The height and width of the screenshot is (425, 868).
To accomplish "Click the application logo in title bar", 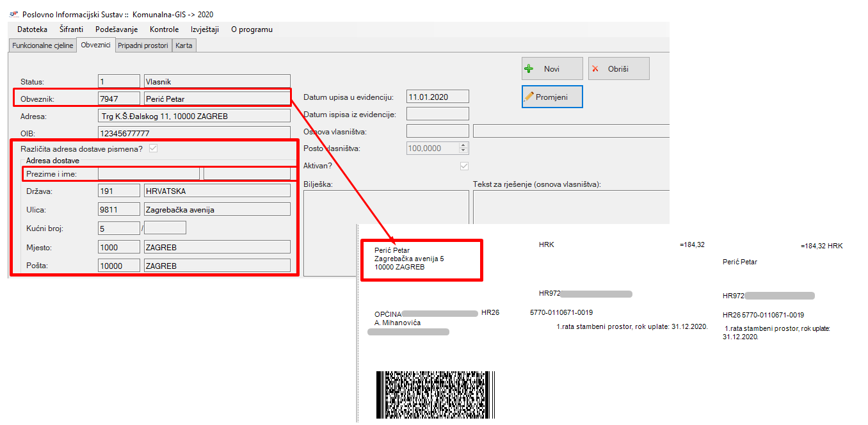I will [13, 13].
